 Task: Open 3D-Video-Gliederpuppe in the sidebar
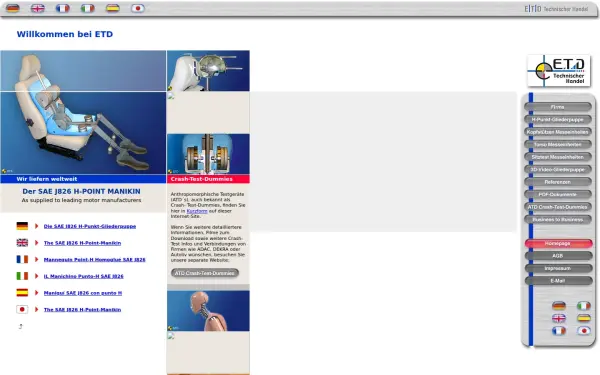pos(558,170)
